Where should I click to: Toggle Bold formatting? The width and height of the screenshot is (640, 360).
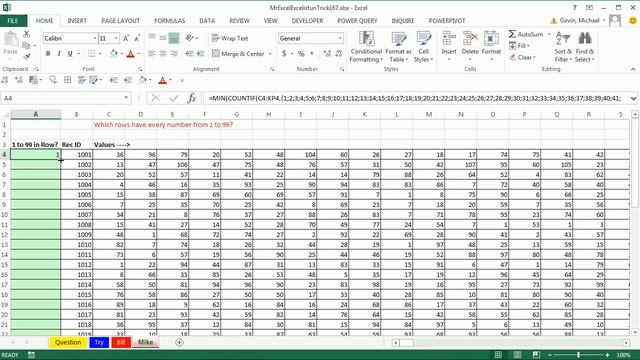point(48,53)
